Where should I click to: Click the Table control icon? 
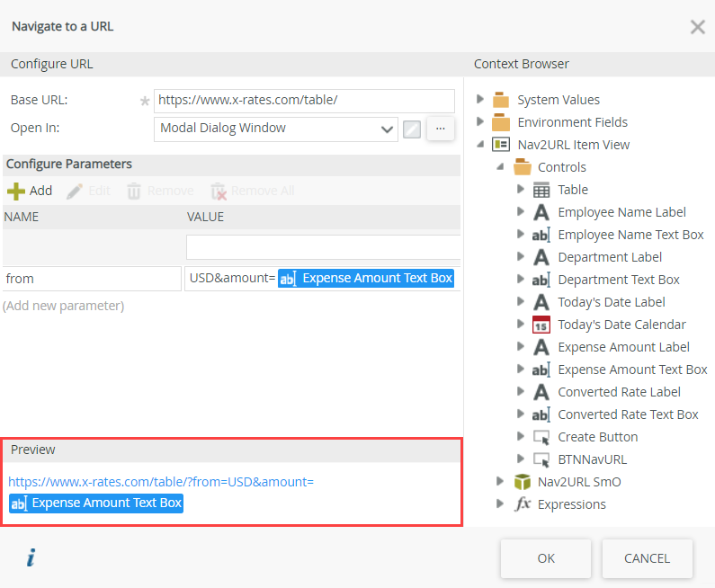541,190
